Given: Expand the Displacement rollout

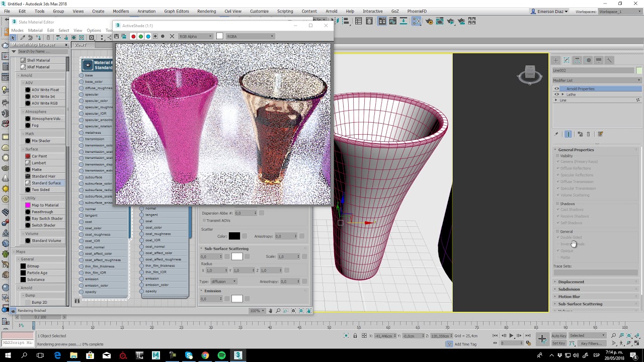Looking at the screenshot, I should pos(571,282).
